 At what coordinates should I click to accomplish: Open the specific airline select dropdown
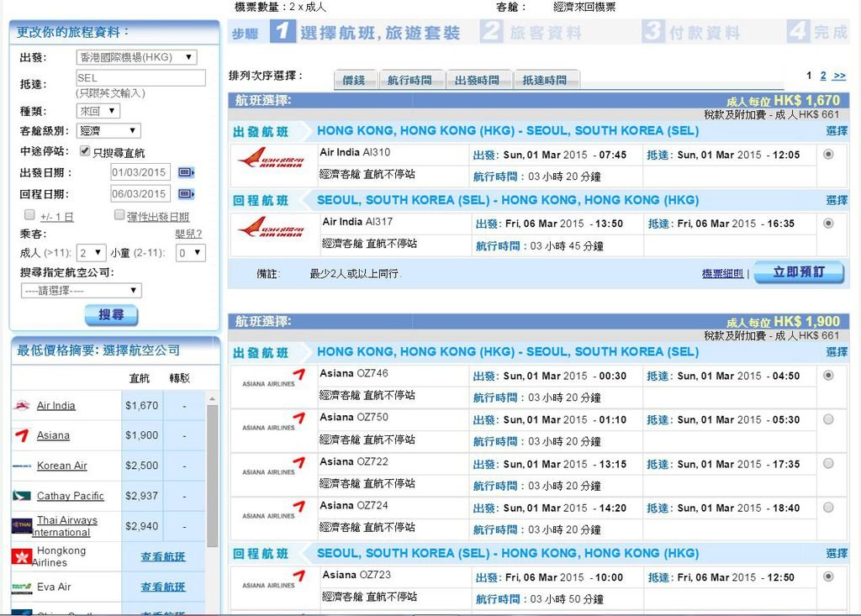click(82, 291)
